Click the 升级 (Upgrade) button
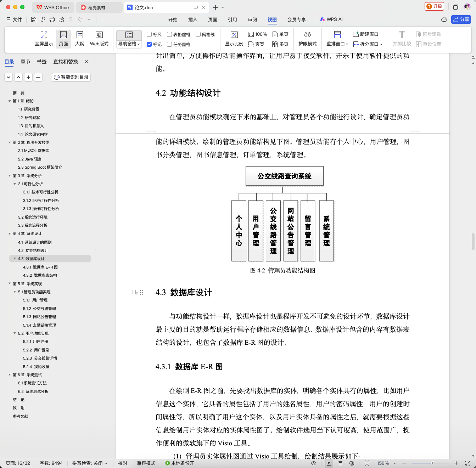 pyautogui.click(x=435, y=6)
